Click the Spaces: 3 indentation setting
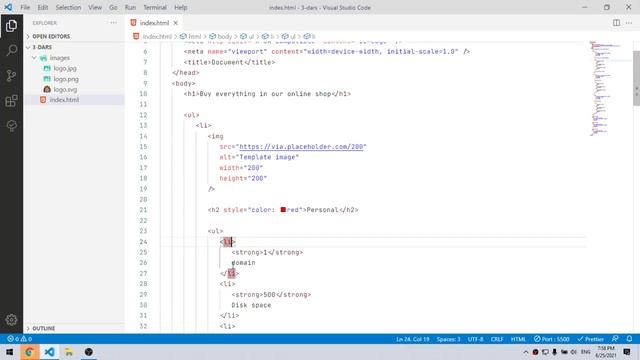 [448, 339]
